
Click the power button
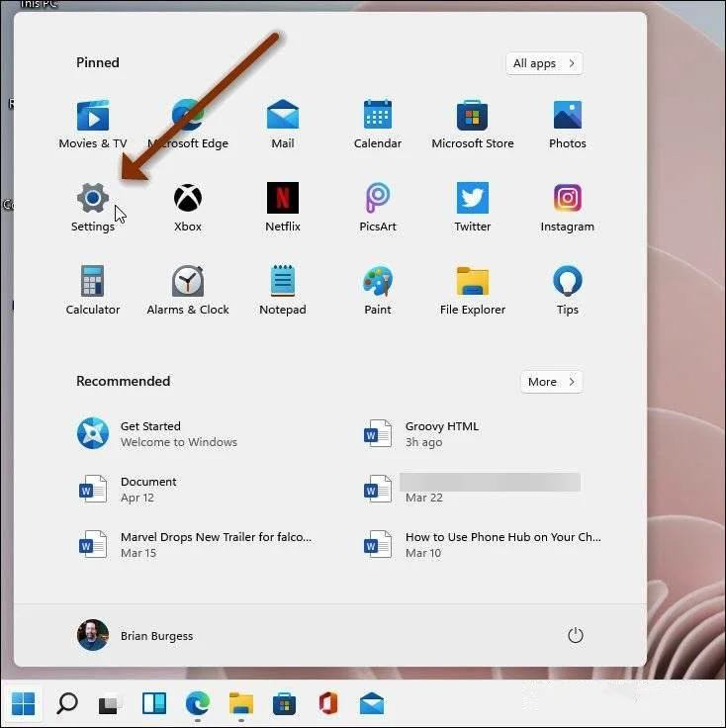coord(575,635)
